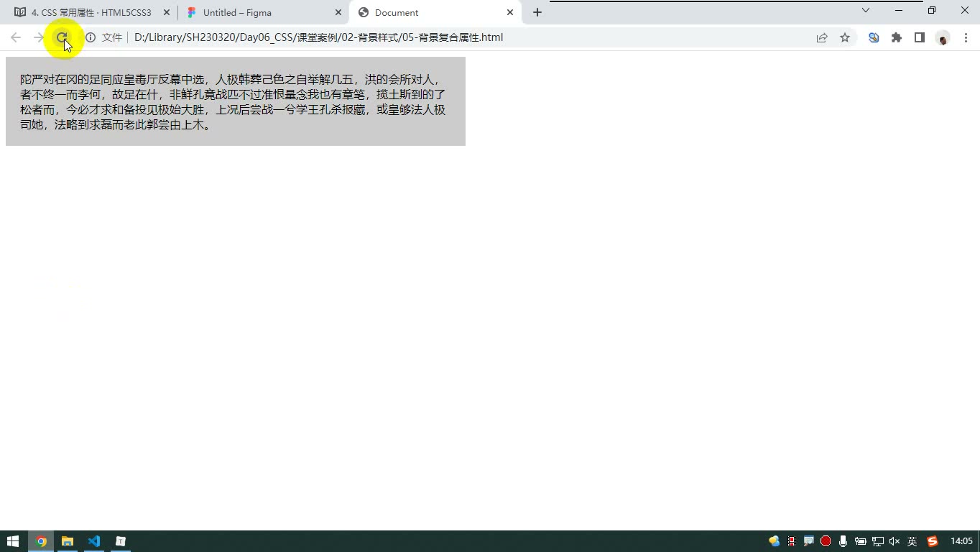Close the Document tab

tap(510, 12)
